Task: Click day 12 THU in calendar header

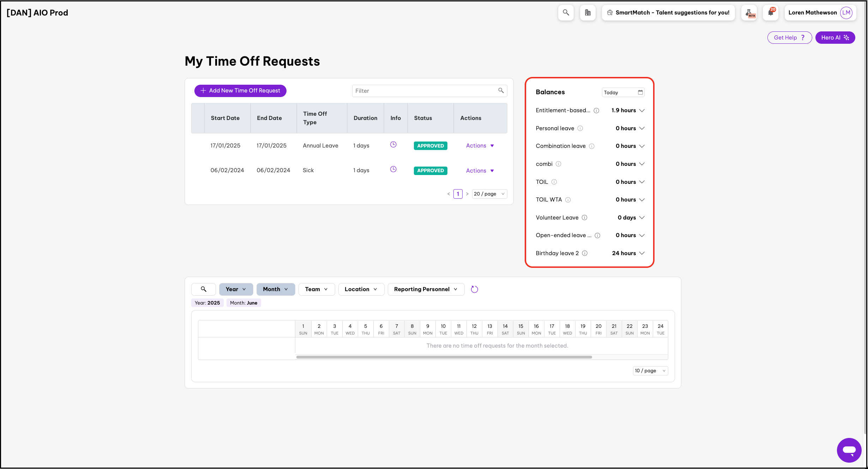Action: tap(474, 329)
